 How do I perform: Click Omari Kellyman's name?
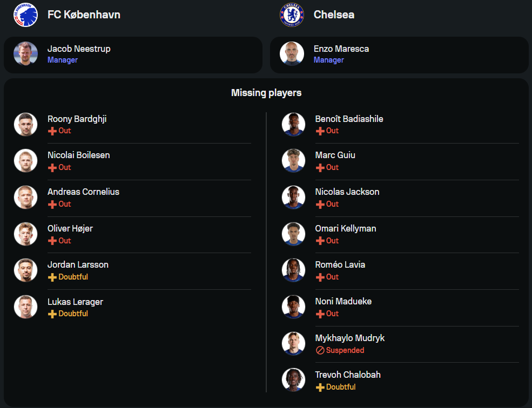pos(346,228)
